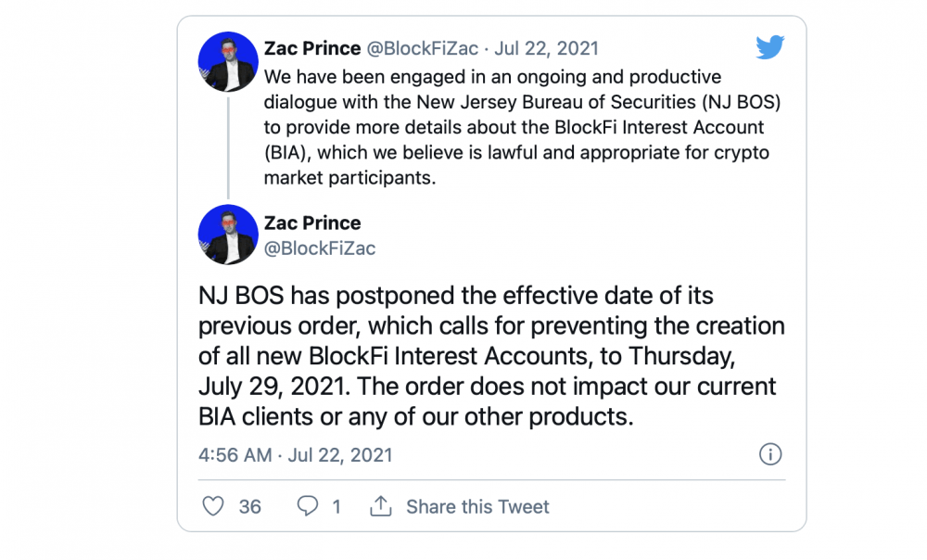Click the Jul 22, 2021 date in header
This screenshot has width=927, height=560.
pyautogui.click(x=546, y=48)
